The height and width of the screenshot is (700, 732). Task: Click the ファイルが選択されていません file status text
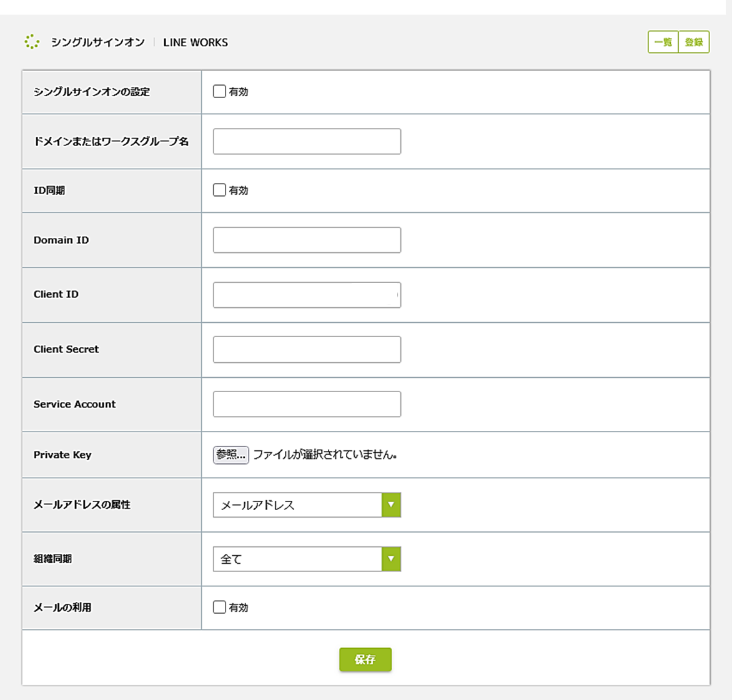[325, 454]
